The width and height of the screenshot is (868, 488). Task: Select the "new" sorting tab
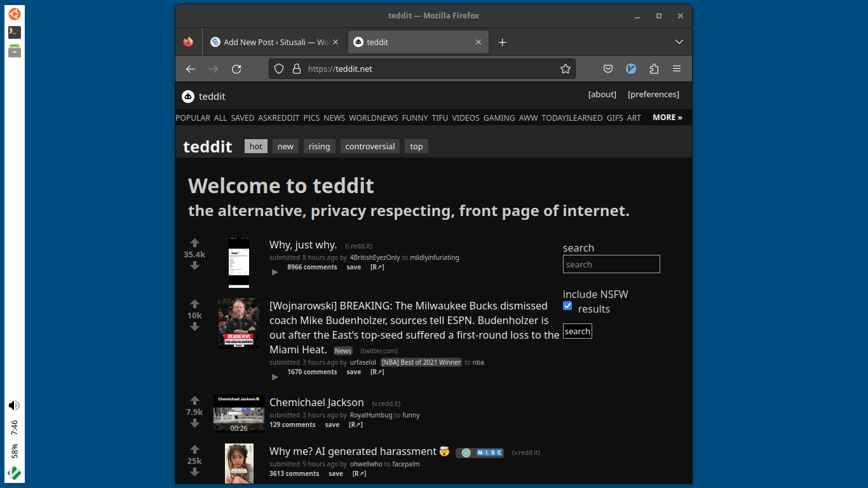pyautogui.click(x=285, y=146)
